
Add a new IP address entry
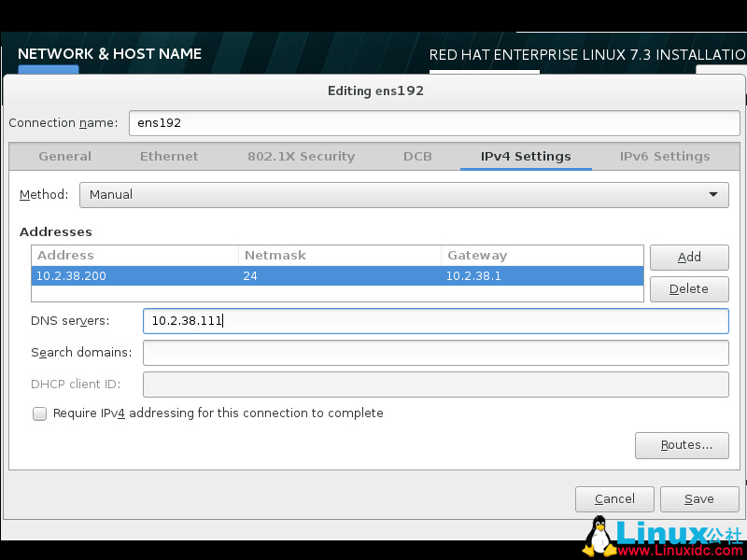tap(689, 258)
